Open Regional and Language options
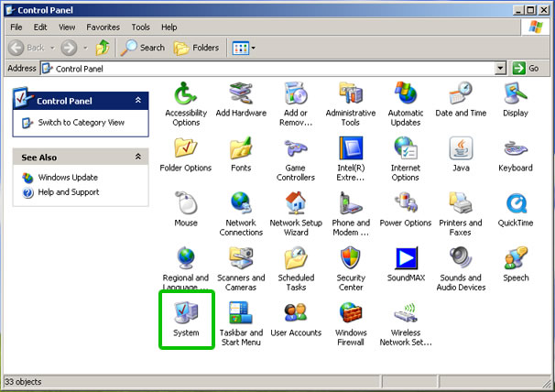The width and height of the screenshot is (555, 392). (x=186, y=268)
